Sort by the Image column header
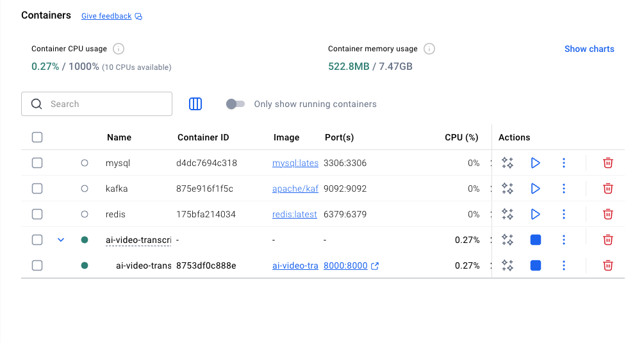This screenshot has width=644, height=343. point(286,137)
